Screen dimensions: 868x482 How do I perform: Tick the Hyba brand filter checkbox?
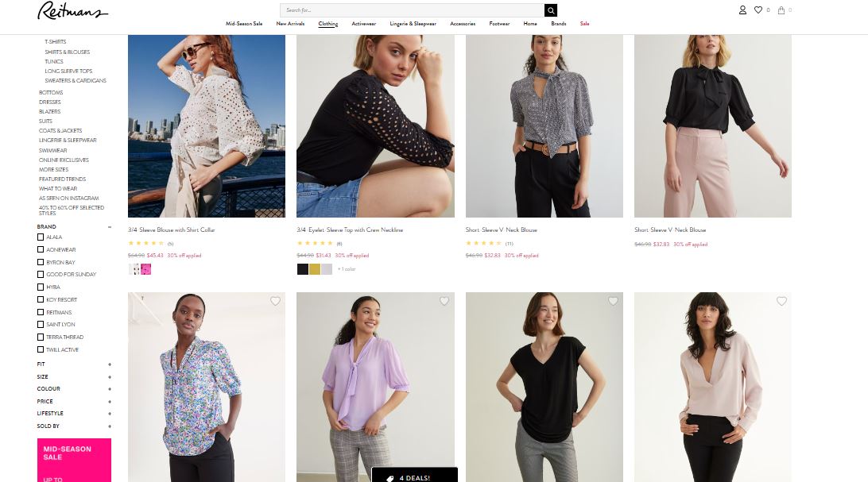(41, 287)
